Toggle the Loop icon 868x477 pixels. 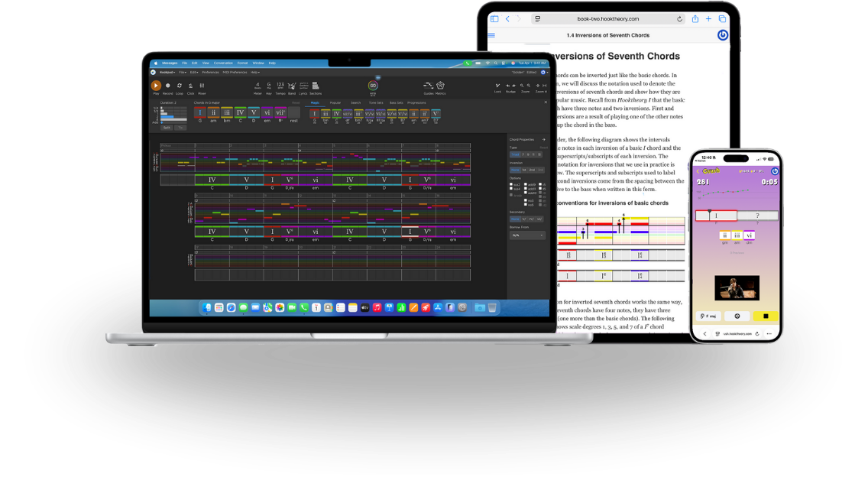(x=179, y=86)
